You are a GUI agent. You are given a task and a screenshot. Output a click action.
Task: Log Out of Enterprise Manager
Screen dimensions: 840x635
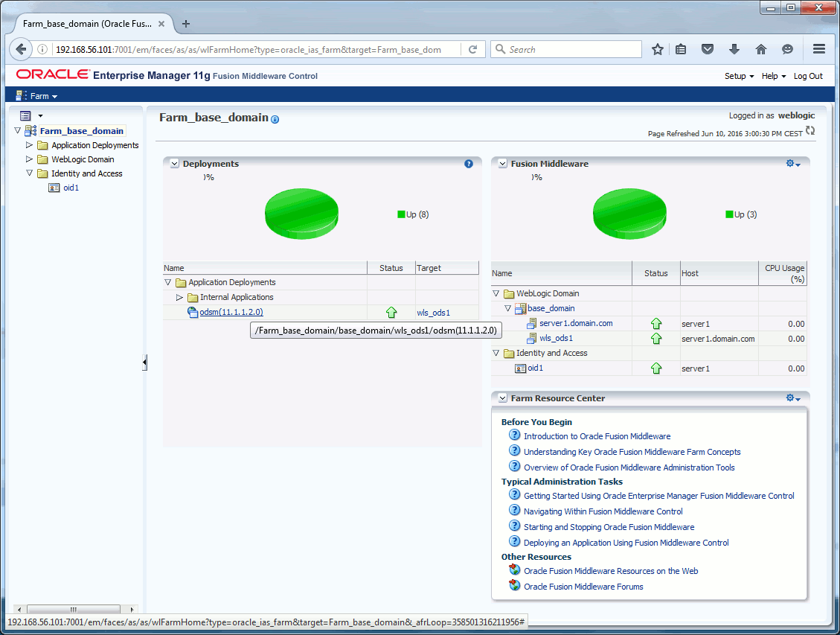[x=808, y=76]
